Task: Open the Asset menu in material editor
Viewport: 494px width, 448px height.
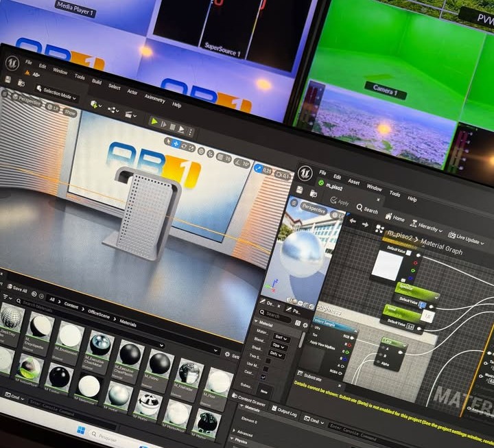Action: coord(353,182)
